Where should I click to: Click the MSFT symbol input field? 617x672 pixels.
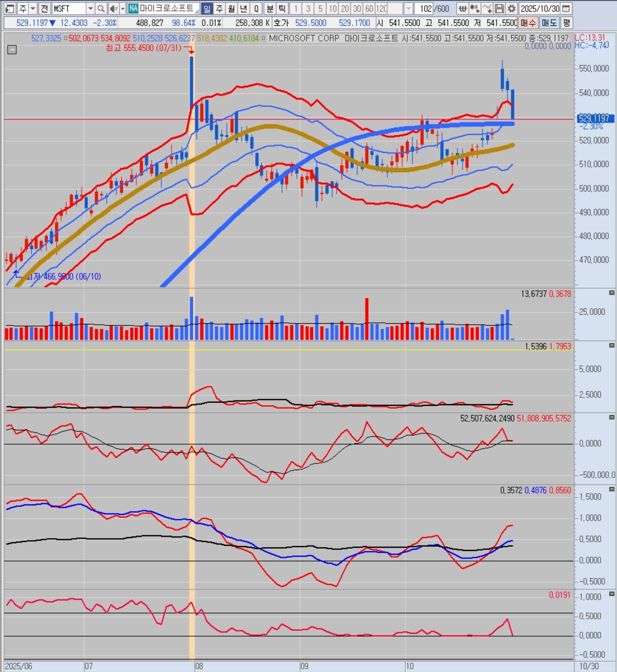69,8
